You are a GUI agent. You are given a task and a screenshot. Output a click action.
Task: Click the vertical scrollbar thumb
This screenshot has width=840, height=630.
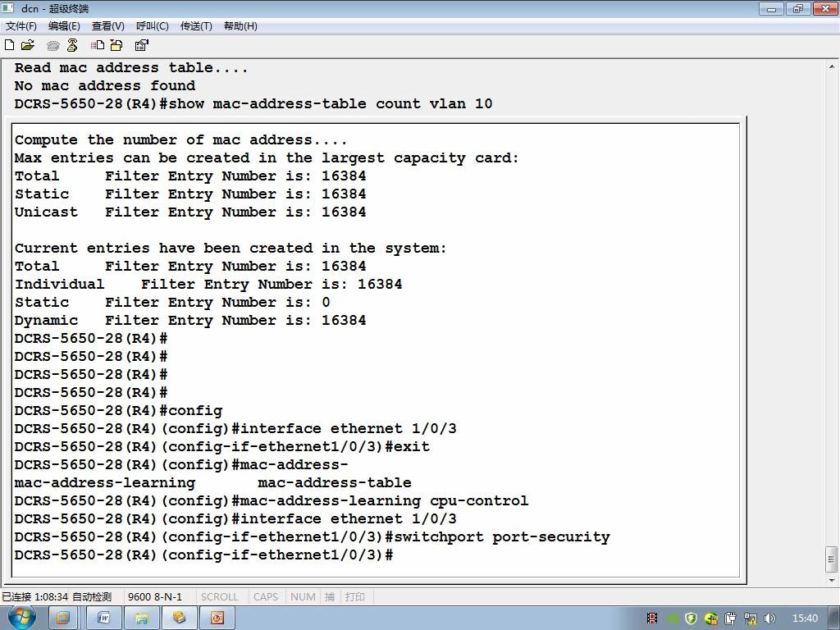pyautogui.click(x=832, y=559)
